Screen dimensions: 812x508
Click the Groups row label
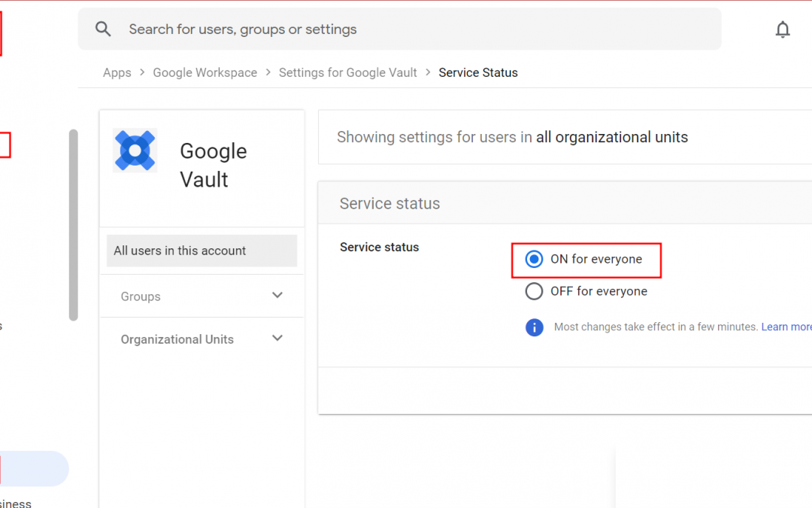(x=141, y=297)
